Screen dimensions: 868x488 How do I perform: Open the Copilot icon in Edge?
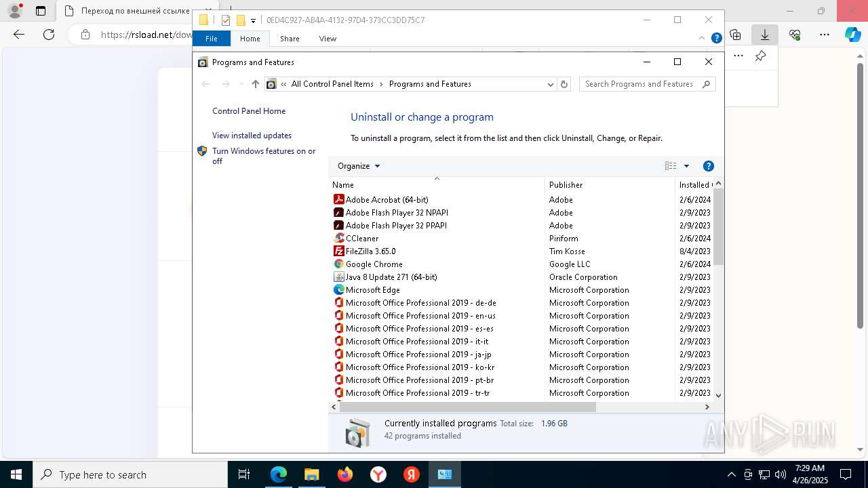coord(852,34)
